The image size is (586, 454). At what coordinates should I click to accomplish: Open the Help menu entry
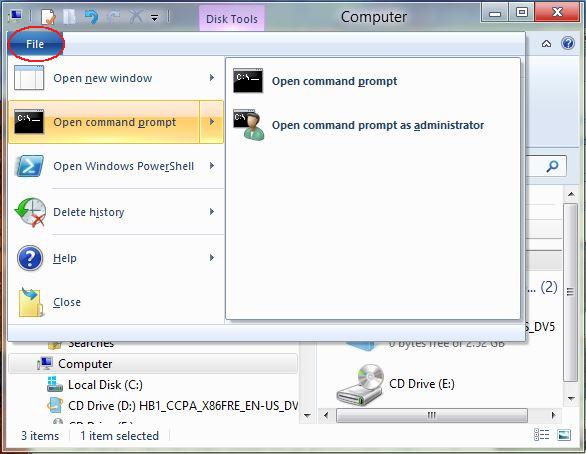click(116, 258)
